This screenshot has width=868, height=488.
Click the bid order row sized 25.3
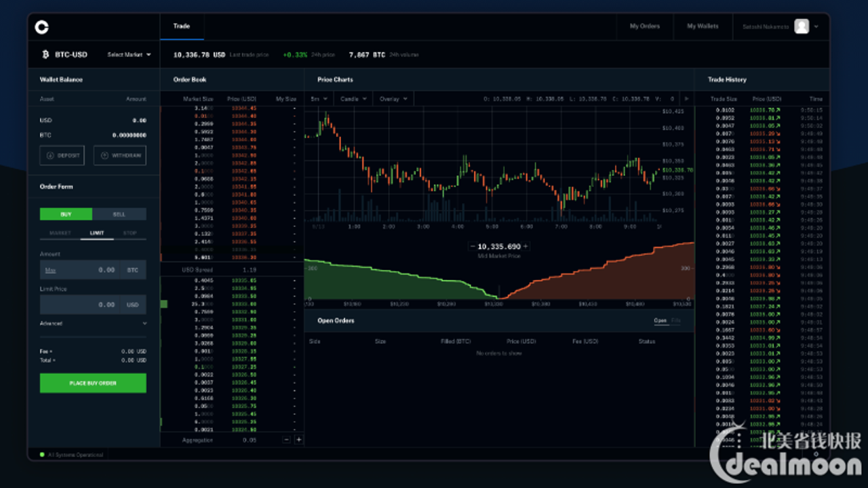pyautogui.click(x=232, y=304)
